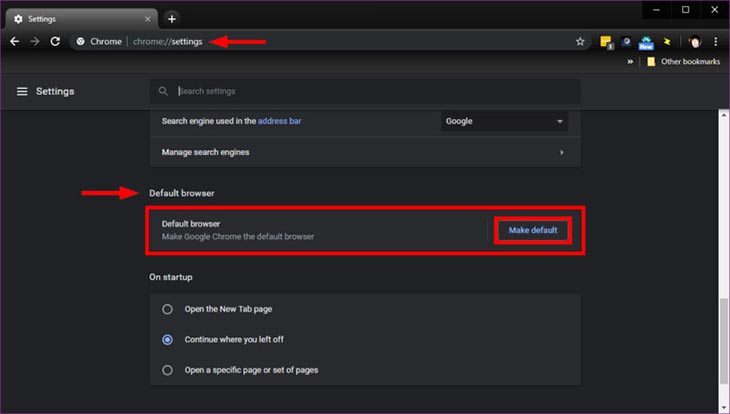
Task: Open the user profile avatar
Action: 696,42
